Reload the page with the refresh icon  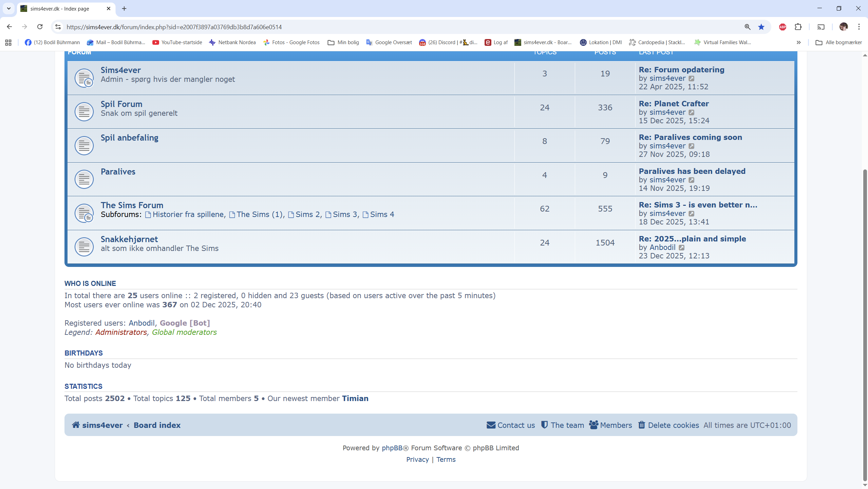tap(40, 27)
